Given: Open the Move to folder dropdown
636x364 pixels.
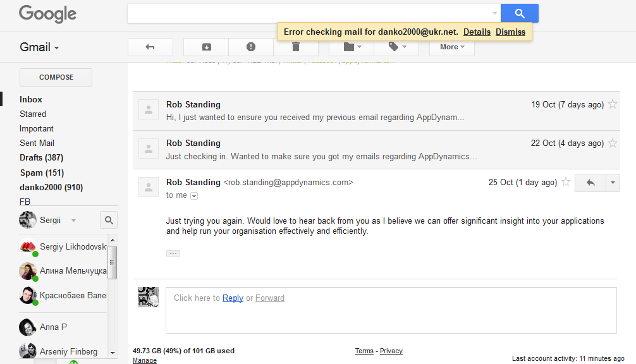Looking at the screenshot, I should coord(352,47).
